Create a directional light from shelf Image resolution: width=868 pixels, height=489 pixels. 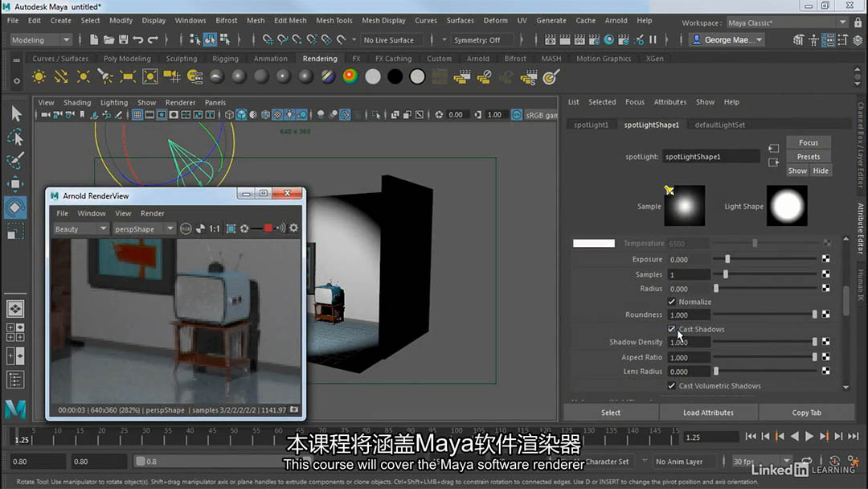pyautogui.click(x=61, y=76)
